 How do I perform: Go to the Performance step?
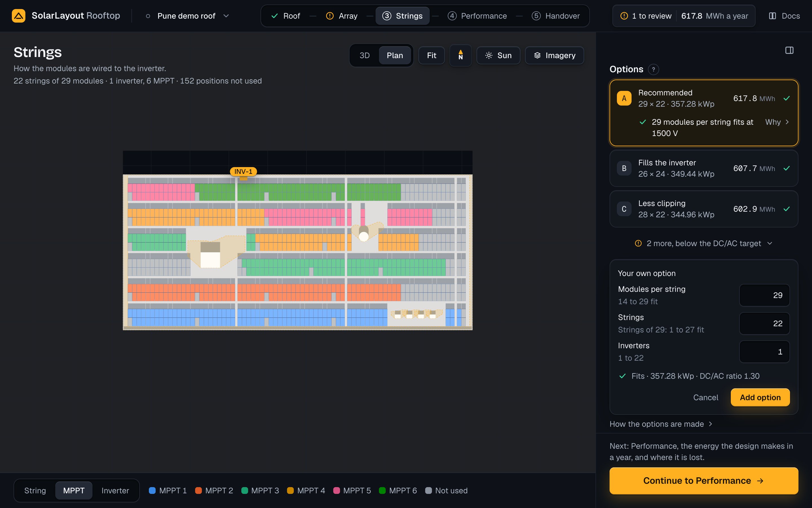[x=477, y=16]
